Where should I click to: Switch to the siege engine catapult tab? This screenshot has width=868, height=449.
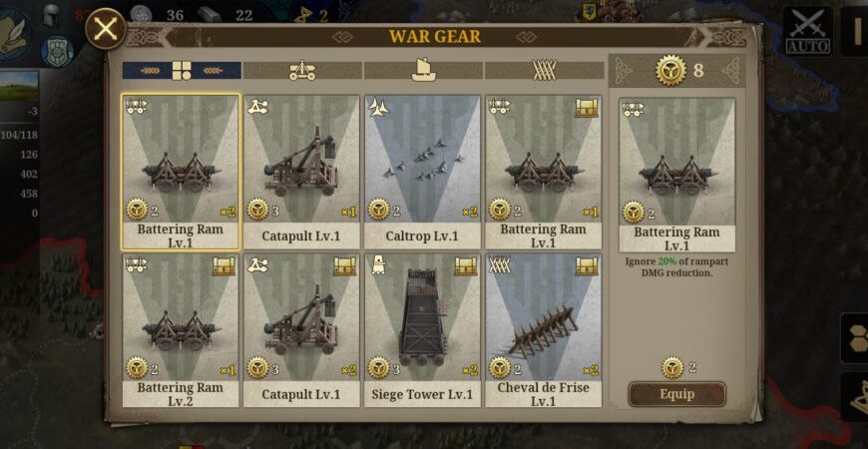(x=303, y=70)
